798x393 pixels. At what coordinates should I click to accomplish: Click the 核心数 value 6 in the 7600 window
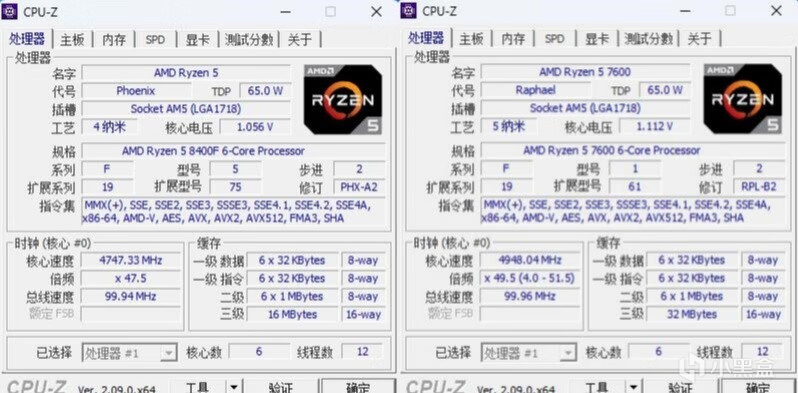pos(659,352)
